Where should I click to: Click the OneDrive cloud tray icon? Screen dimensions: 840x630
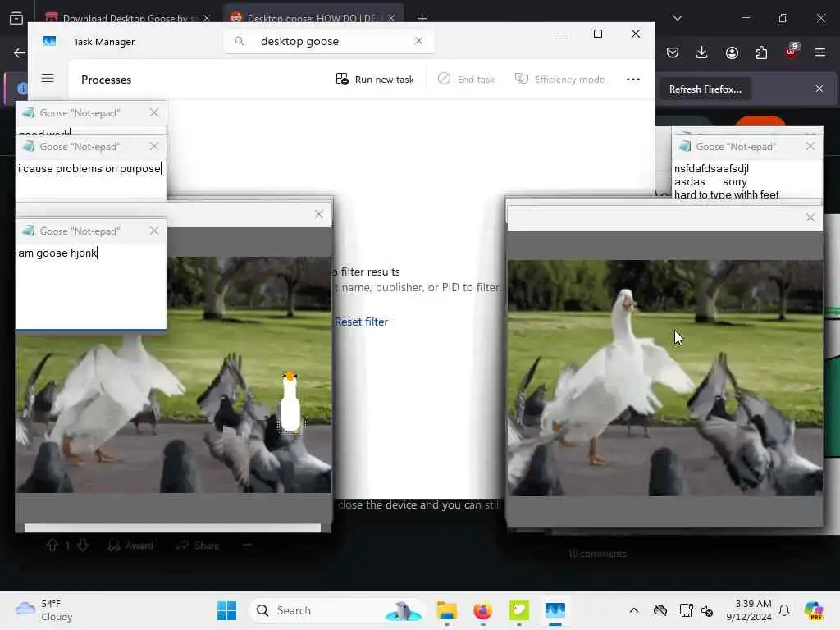tap(660, 610)
